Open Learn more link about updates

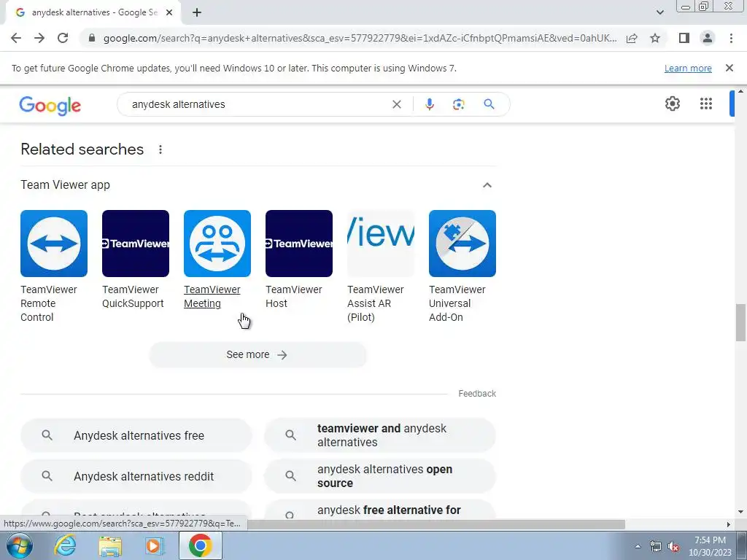(x=688, y=68)
